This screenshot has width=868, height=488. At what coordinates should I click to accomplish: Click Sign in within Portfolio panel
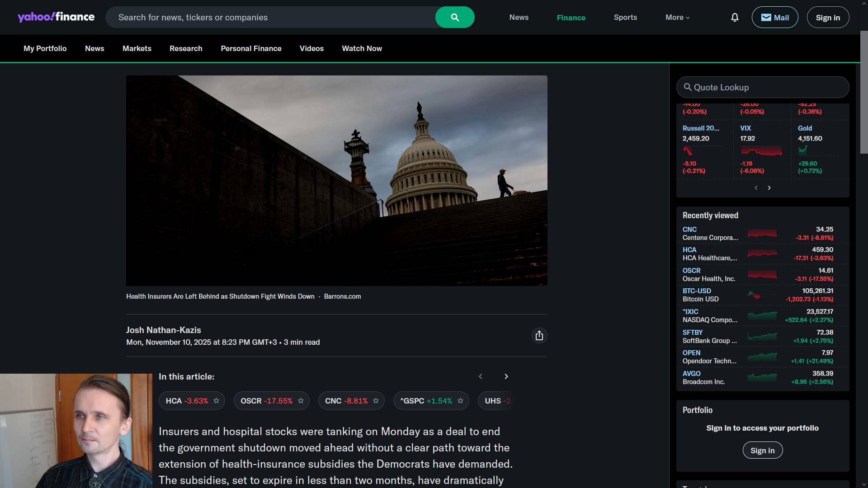point(762,450)
